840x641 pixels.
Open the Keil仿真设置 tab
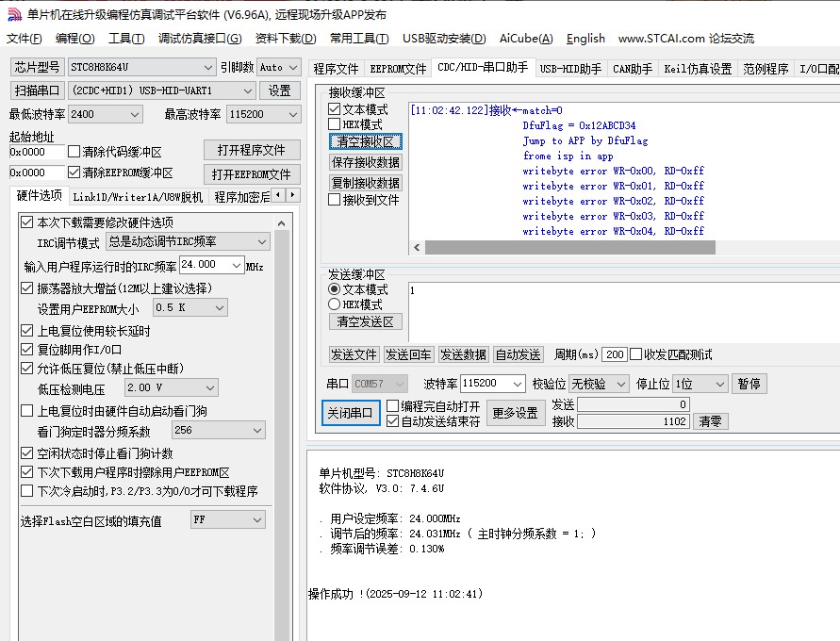(x=698, y=69)
